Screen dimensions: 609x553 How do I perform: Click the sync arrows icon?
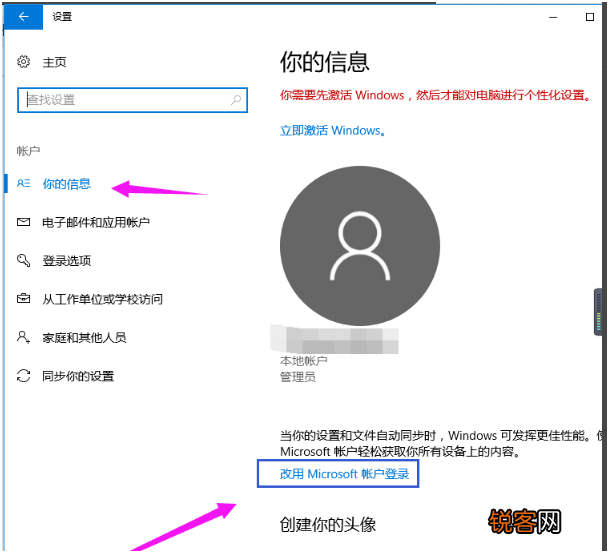[23, 376]
